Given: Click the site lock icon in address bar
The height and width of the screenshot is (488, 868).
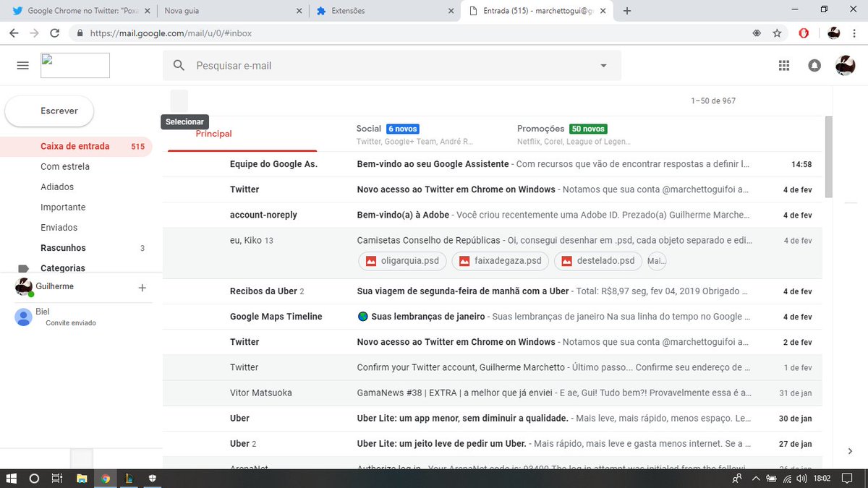Looking at the screenshot, I should pyautogui.click(x=80, y=33).
